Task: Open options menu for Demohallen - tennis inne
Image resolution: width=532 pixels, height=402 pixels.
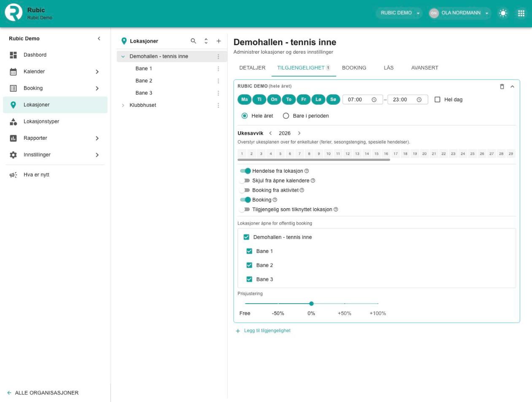Action: [x=218, y=57]
